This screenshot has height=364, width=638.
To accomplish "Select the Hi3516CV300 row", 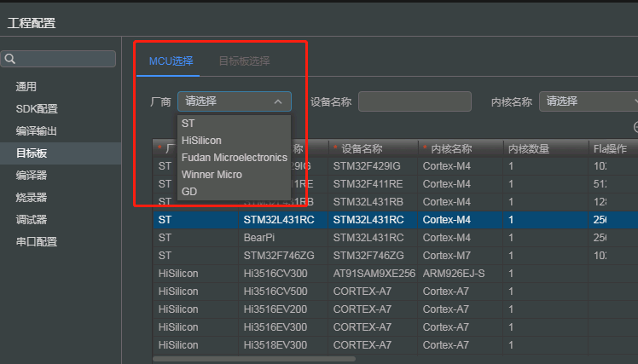I will 396,274.
